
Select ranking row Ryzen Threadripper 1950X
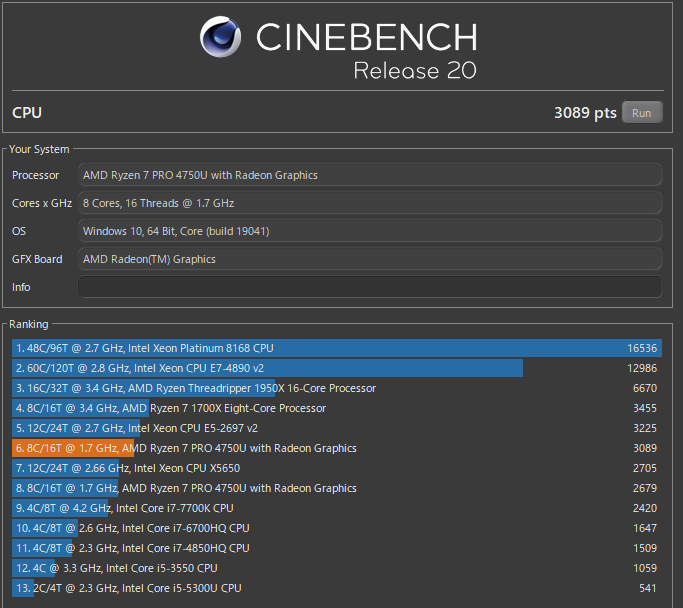coord(337,388)
